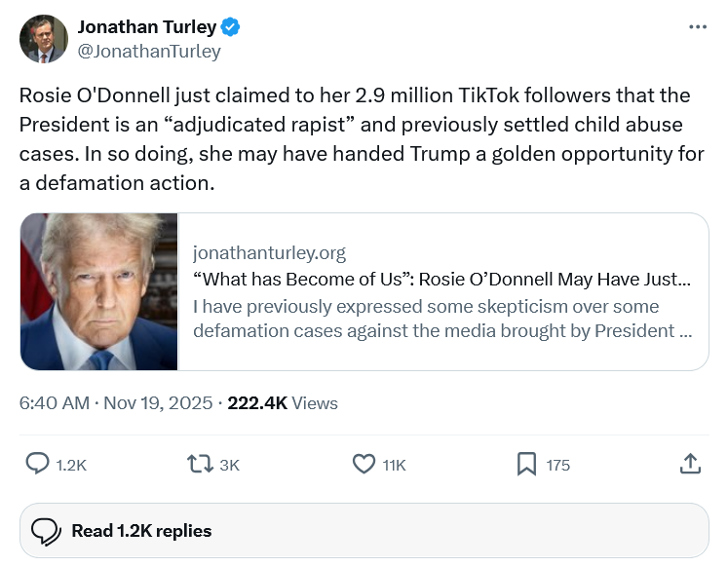The height and width of the screenshot is (567, 728).
Task: Open the Trump photo link thumbnail
Action: (x=99, y=291)
